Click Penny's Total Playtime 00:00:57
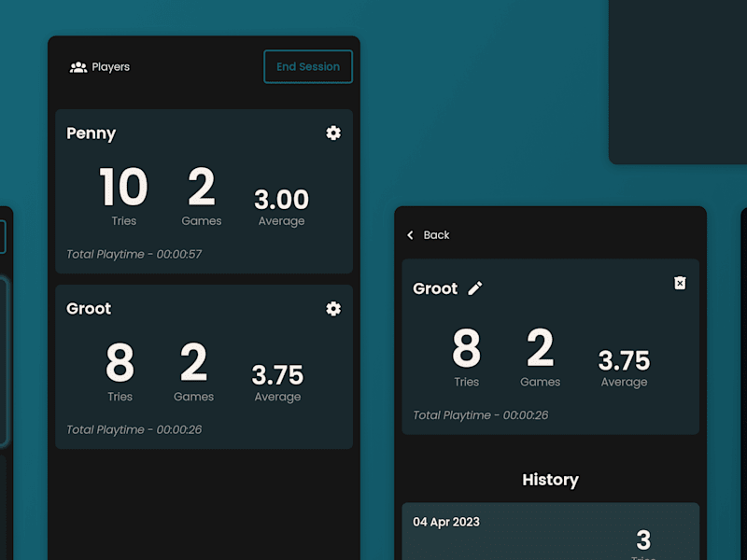The width and height of the screenshot is (747, 560). click(134, 254)
